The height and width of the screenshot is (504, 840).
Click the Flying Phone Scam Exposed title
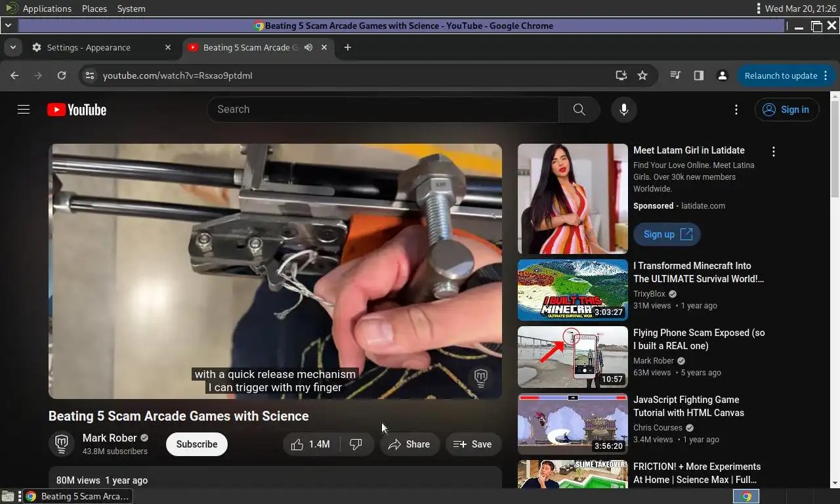pyautogui.click(x=699, y=339)
